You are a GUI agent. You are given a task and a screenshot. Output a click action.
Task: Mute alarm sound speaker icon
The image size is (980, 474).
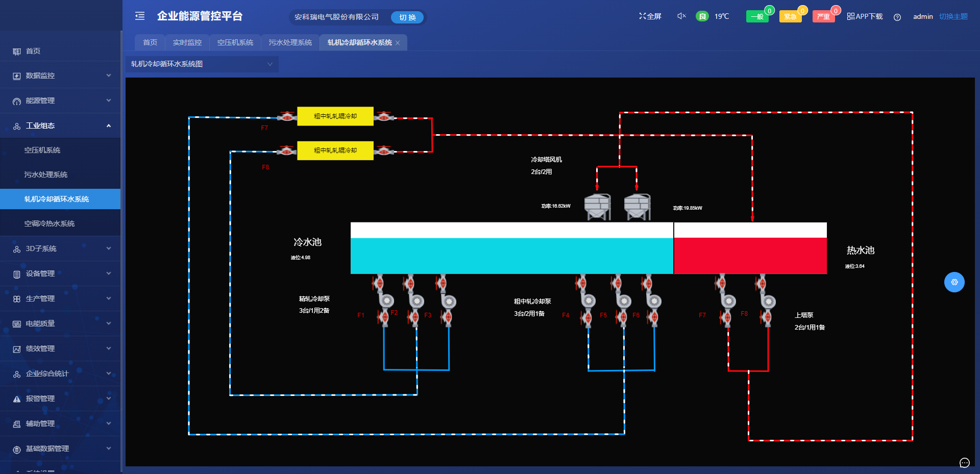(x=681, y=16)
